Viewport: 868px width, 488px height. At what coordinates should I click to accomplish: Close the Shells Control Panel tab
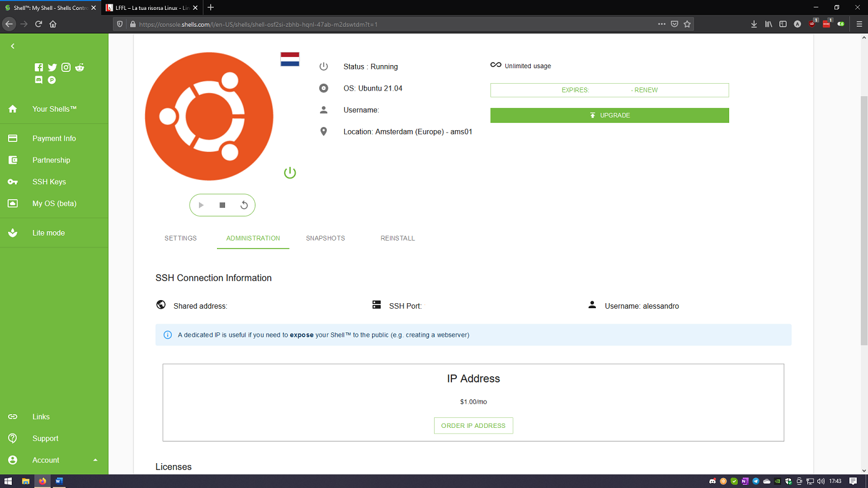[94, 7]
